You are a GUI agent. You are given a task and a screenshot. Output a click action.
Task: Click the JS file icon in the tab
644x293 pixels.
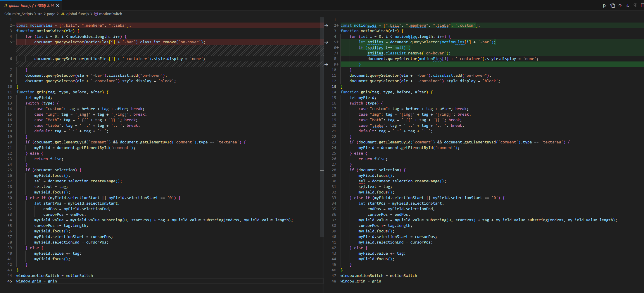click(x=6, y=6)
